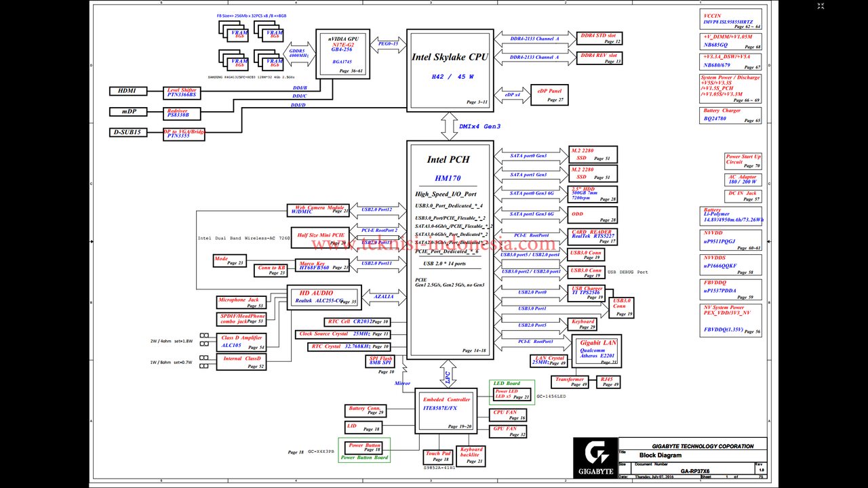Click the Power Start Up Circuit block

click(x=743, y=161)
